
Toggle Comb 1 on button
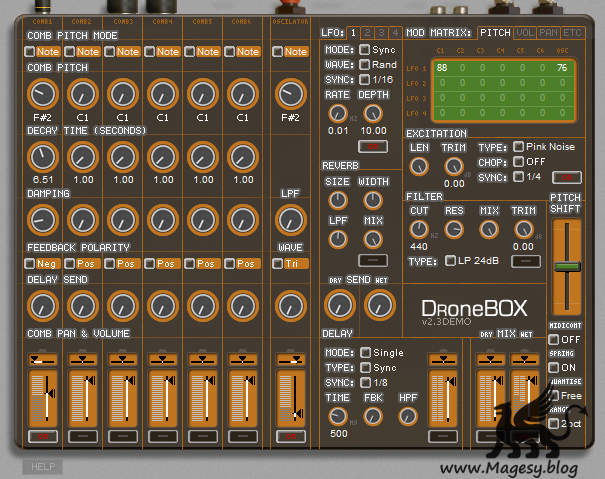43,437
